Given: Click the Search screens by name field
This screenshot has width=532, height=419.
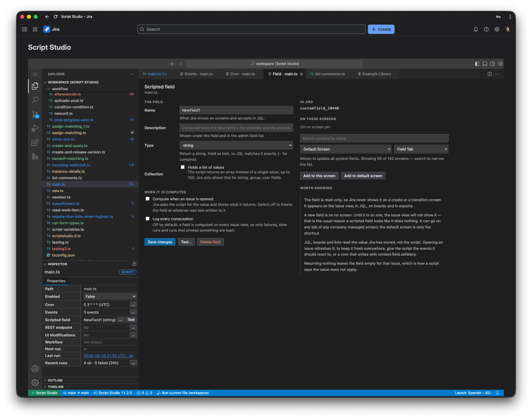Looking at the screenshot, I should (374, 138).
